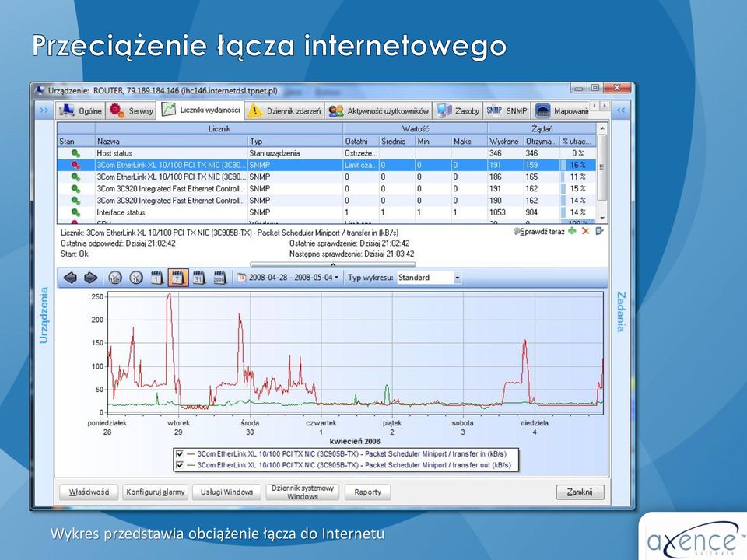Click the Sprawdź teraz check-now link
This screenshot has height=560, width=747.
(x=539, y=232)
